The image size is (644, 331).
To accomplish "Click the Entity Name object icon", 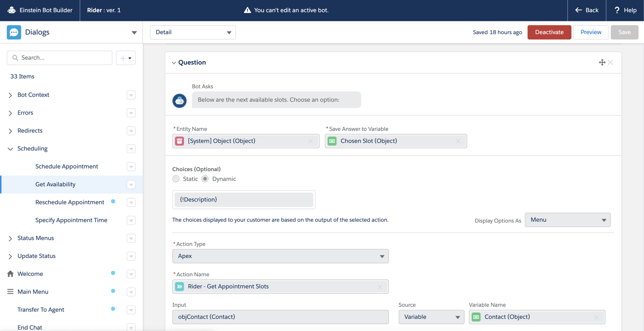I will coord(179,141).
